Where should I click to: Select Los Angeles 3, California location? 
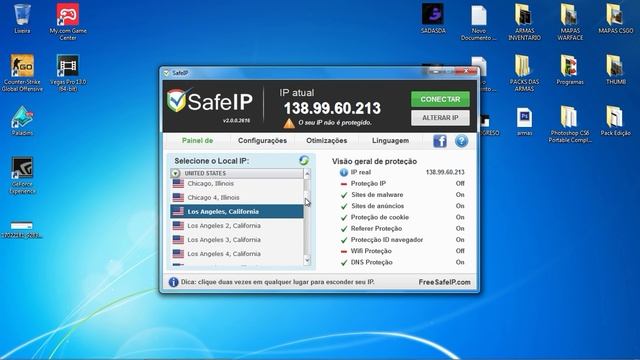[x=237, y=240]
